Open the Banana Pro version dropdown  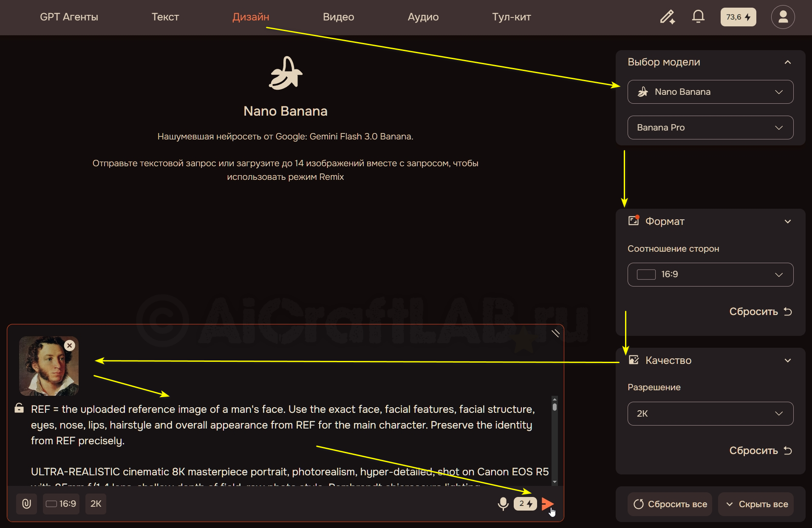pos(710,128)
